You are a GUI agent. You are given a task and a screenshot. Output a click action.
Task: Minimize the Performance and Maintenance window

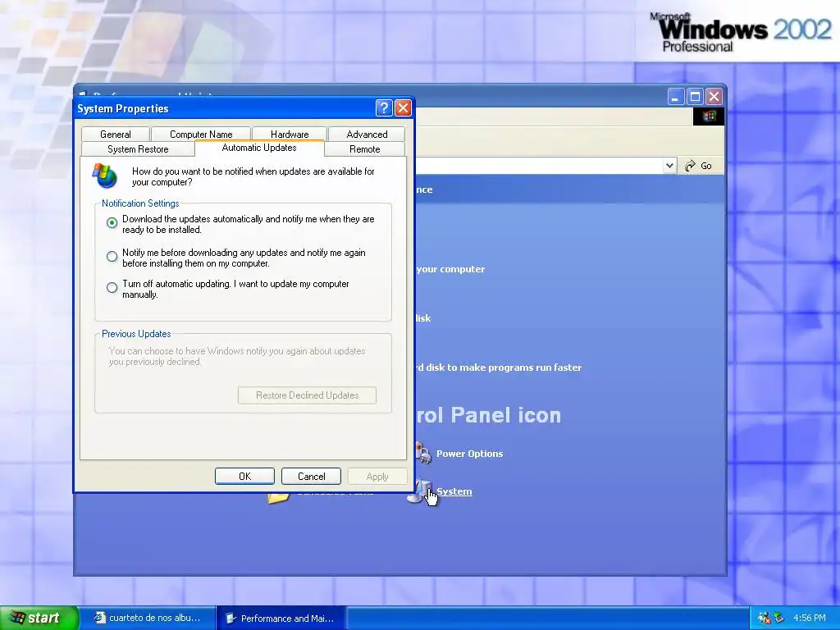click(676, 97)
